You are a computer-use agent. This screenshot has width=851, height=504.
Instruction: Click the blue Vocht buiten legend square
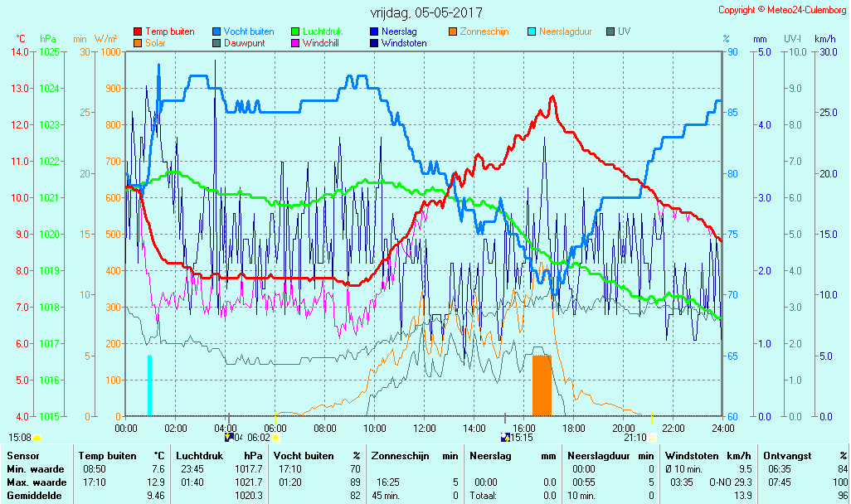[x=216, y=31]
